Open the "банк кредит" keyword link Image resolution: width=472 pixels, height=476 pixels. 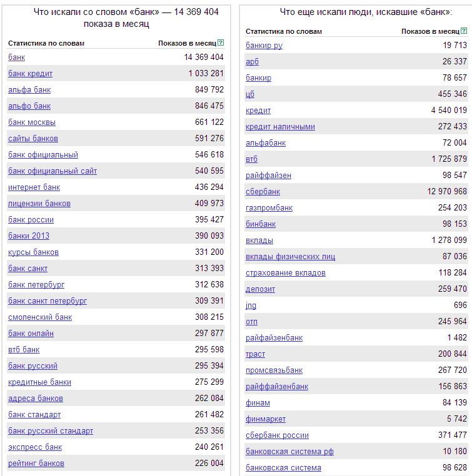(31, 74)
